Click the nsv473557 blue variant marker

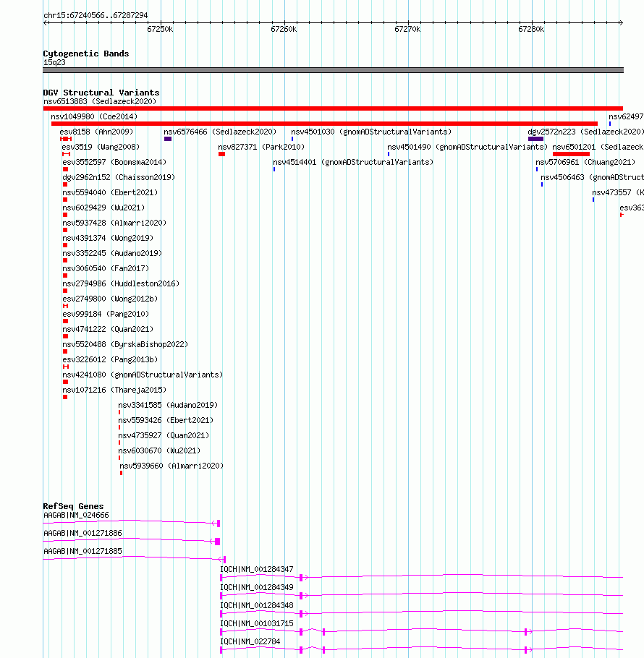point(593,200)
